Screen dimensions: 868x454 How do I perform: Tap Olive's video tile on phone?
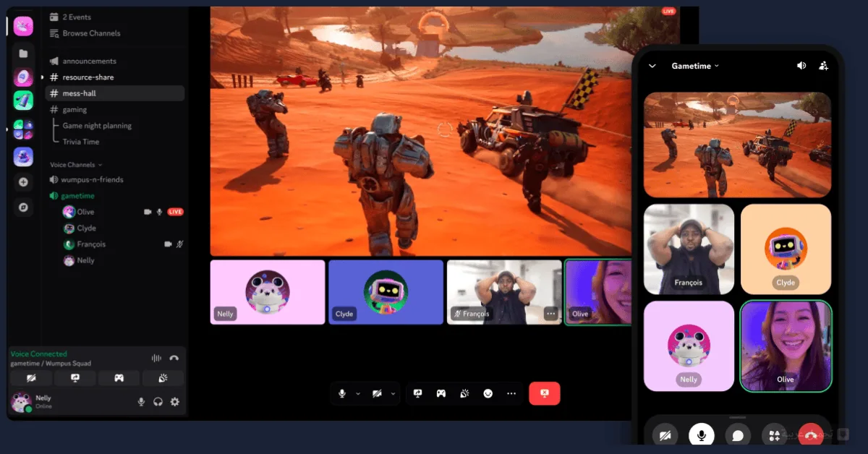pos(786,346)
